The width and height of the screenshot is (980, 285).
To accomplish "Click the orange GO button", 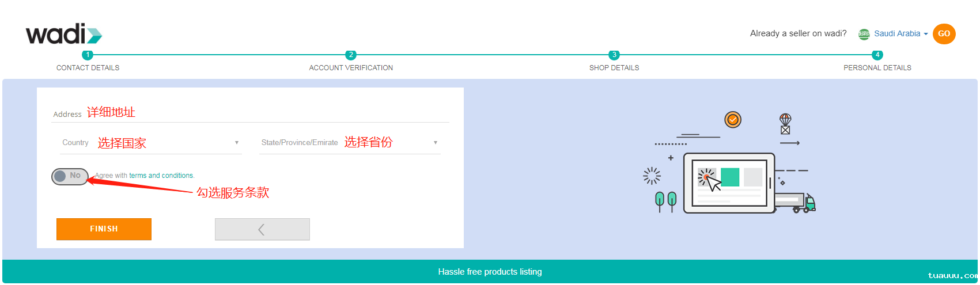I will click(944, 34).
